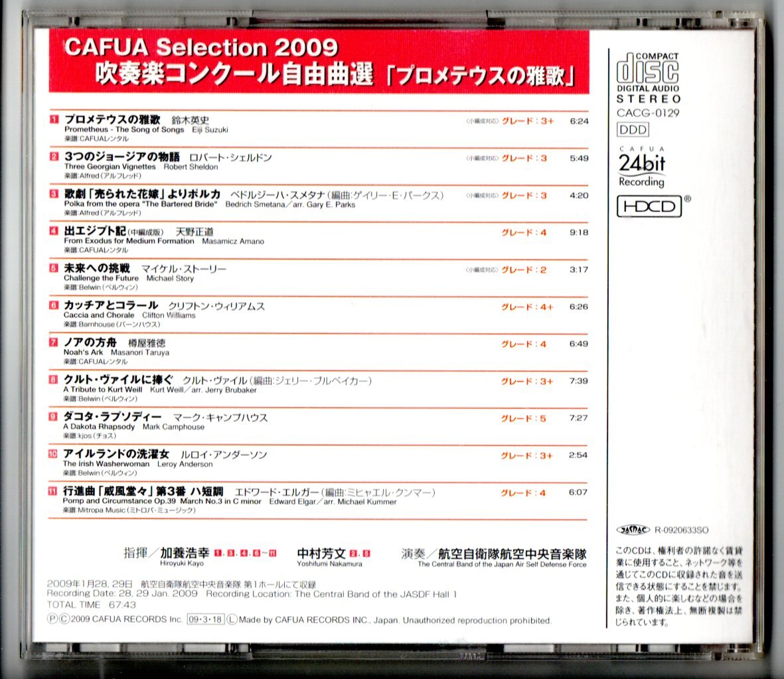
Task: Click the duration 4:20
Action: [579, 195]
